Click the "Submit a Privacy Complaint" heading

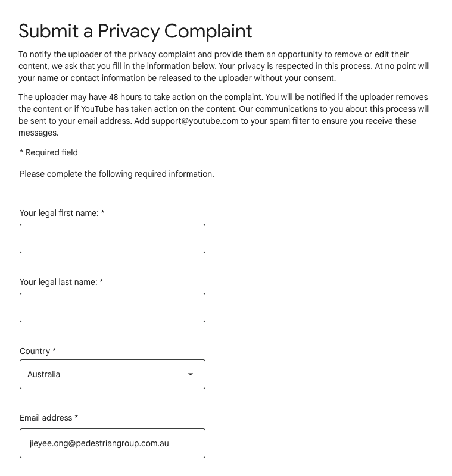pos(135,31)
